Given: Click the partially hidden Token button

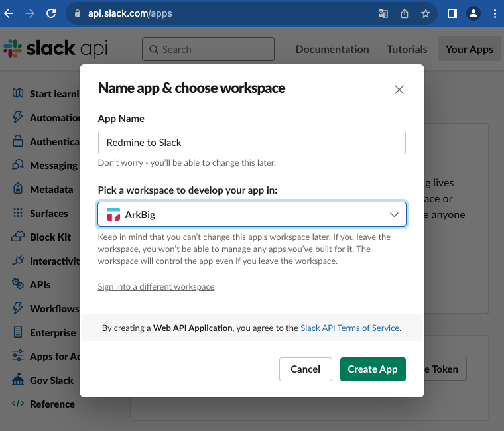Looking at the screenshot, I should [x=445, y=369].
